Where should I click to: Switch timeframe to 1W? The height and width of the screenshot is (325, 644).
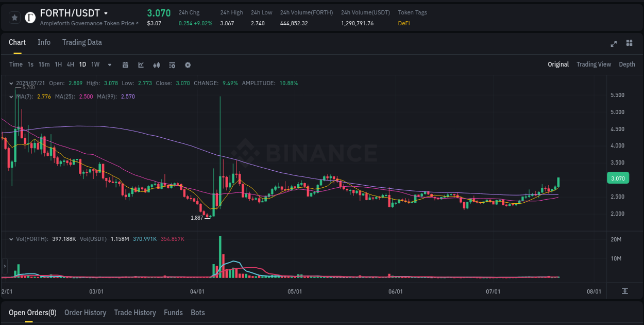pos(95,64)
